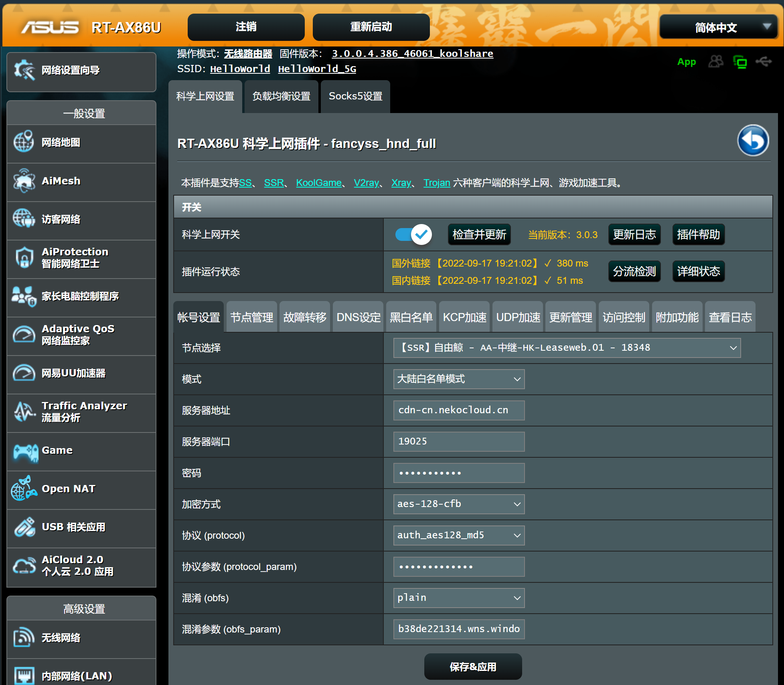Click the green network clients status icon

click(x=740, y=62)
